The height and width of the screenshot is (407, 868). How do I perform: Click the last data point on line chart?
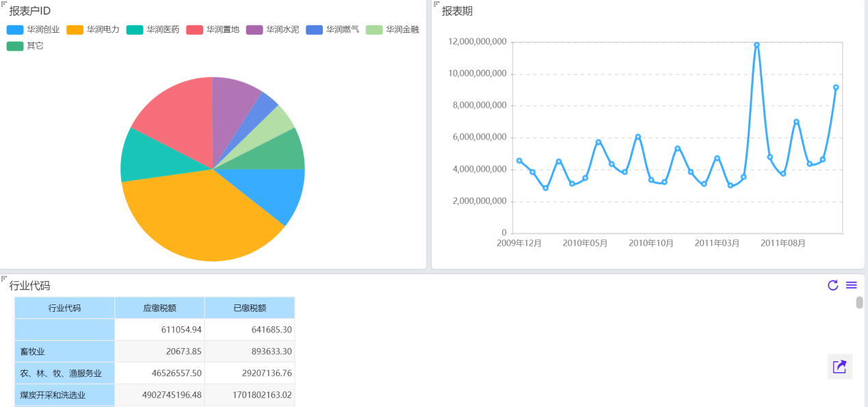(x=836, y=88)
